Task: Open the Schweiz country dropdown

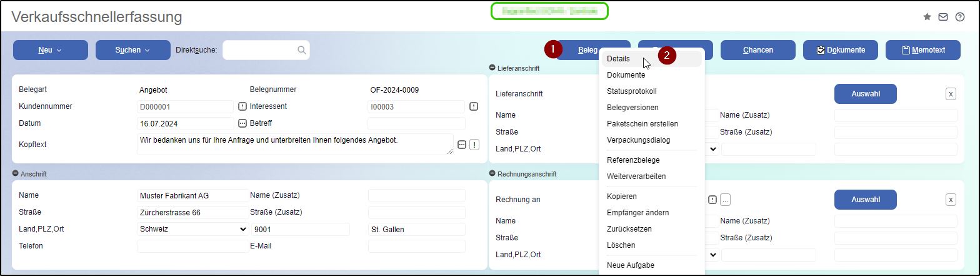Action: pyautogui.click(x=192, y=229)
